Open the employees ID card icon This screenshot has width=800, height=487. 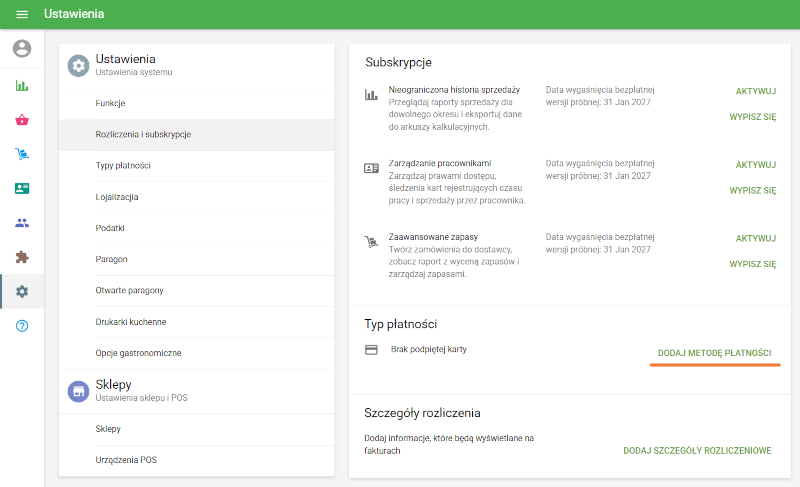pyautogui.click(x=22, y=188)
